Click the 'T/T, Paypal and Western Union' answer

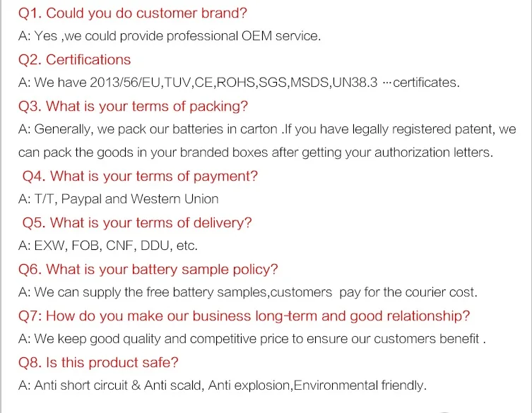click(119, 199)
